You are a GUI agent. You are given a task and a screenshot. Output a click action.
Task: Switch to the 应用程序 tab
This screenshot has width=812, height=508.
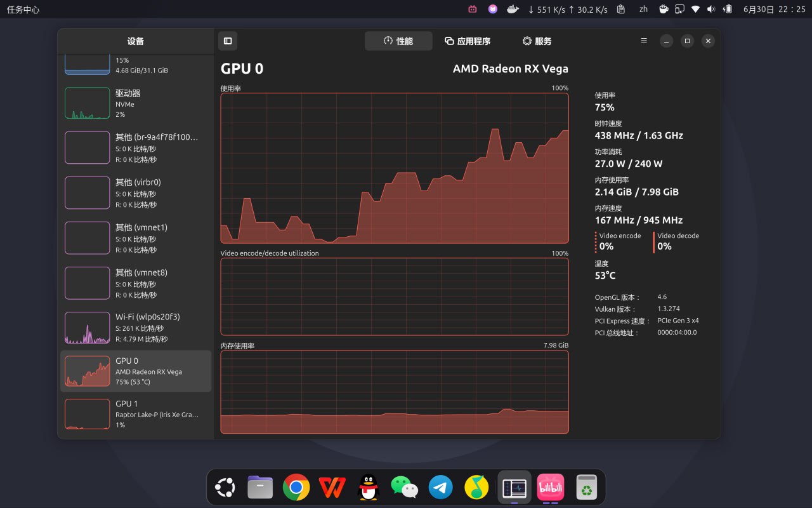click(x=468, y=41)
